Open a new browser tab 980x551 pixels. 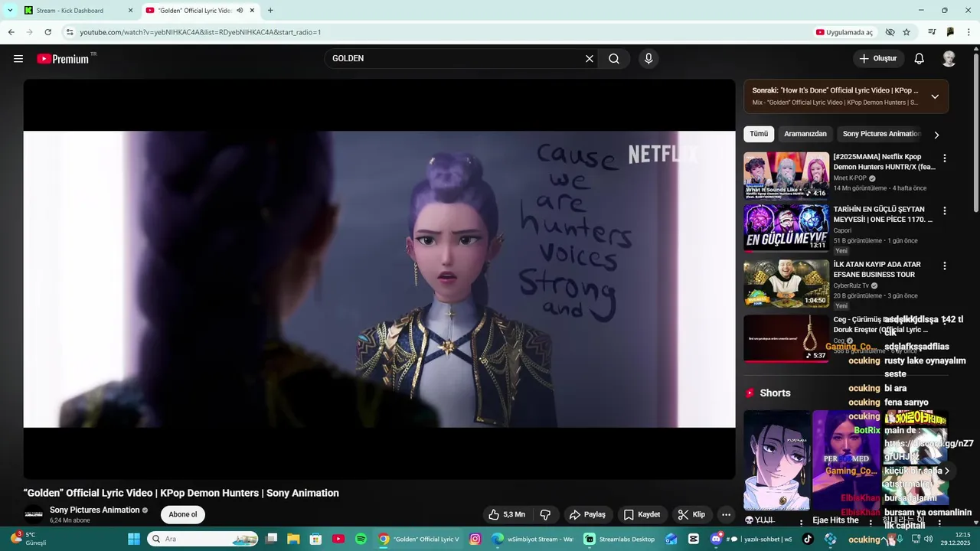pos(270,11)
